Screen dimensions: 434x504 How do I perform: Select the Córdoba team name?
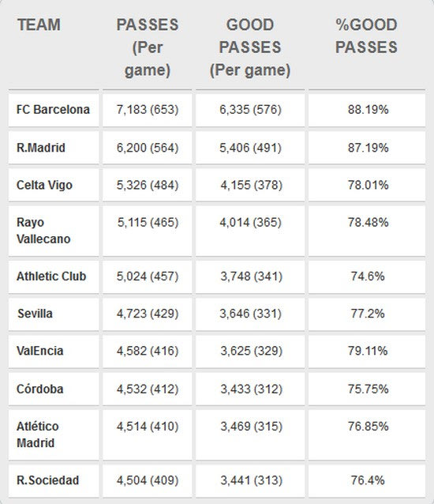[x=39, y=389]
